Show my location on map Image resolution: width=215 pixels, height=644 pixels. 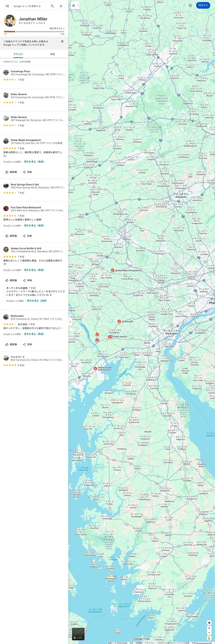209,622
